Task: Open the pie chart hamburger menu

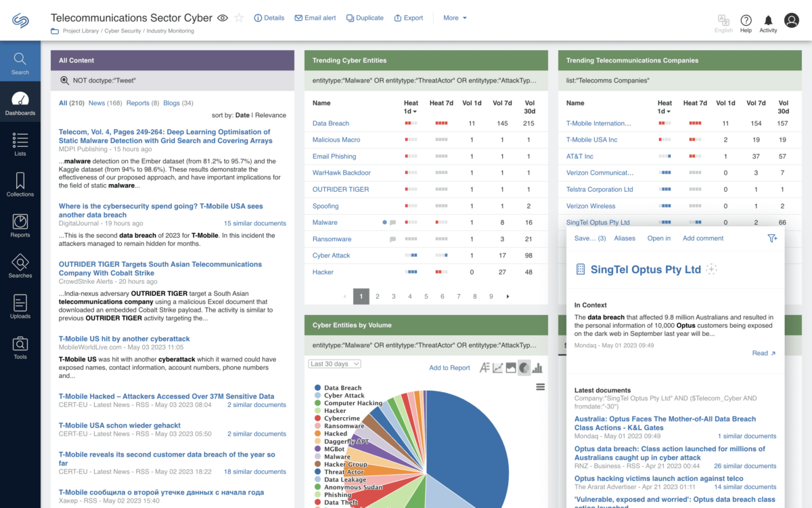Action: point(540,387)
